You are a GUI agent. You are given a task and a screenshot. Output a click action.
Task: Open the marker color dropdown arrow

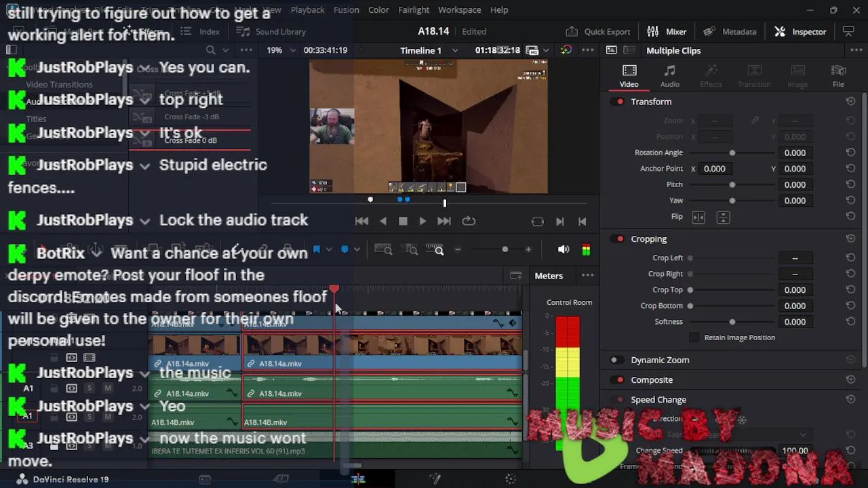[357, 249]
